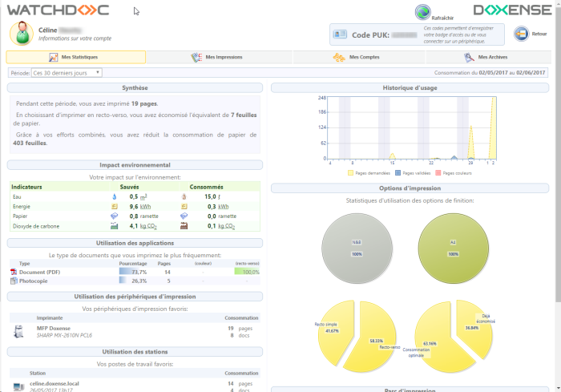Open the Mes Comptes tab

356,57
